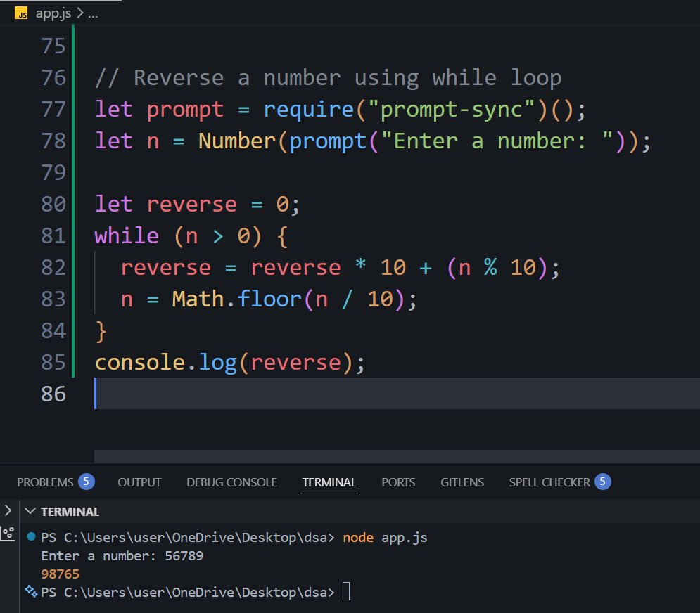Click 'node' command in terminal

pos(358,538)
